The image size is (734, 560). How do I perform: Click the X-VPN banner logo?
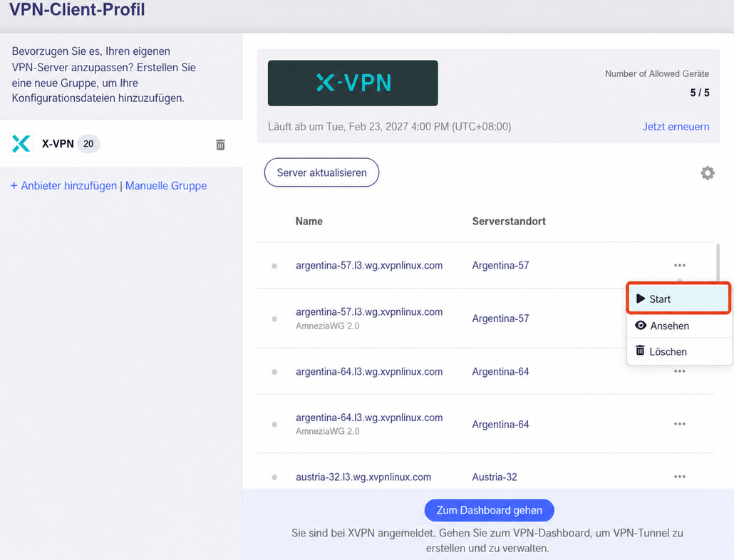pos(353,83)
